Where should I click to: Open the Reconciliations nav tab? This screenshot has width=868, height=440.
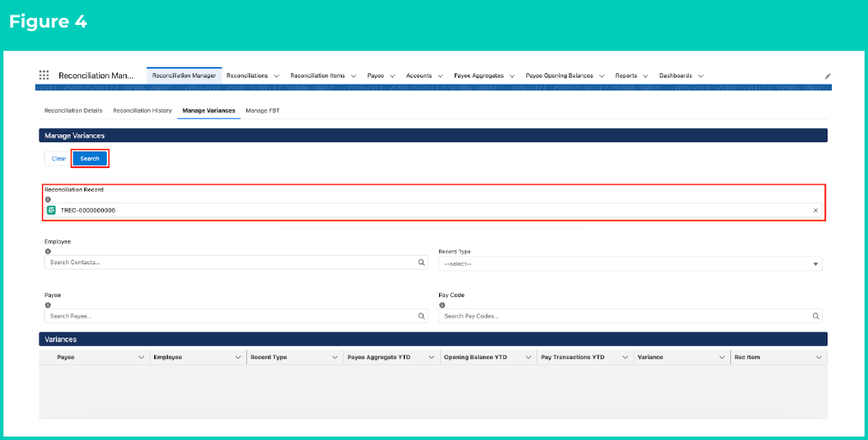coord(247,76)
